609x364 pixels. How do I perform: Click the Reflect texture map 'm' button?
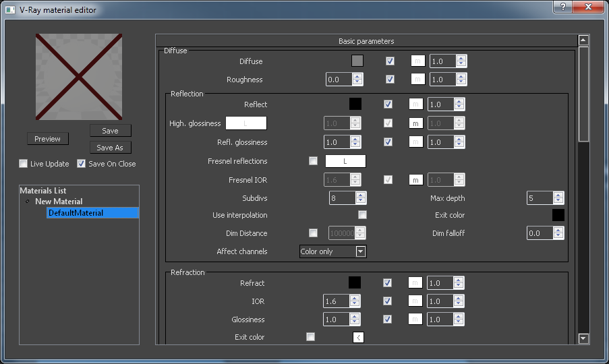(x=415, y=104)
